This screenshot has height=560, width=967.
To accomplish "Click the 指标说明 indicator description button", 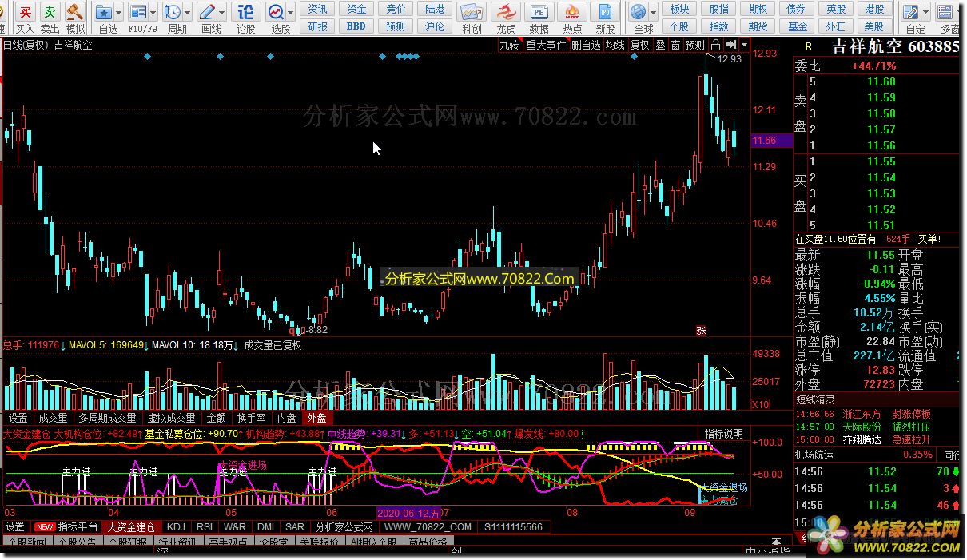I will tap(723, 434).
